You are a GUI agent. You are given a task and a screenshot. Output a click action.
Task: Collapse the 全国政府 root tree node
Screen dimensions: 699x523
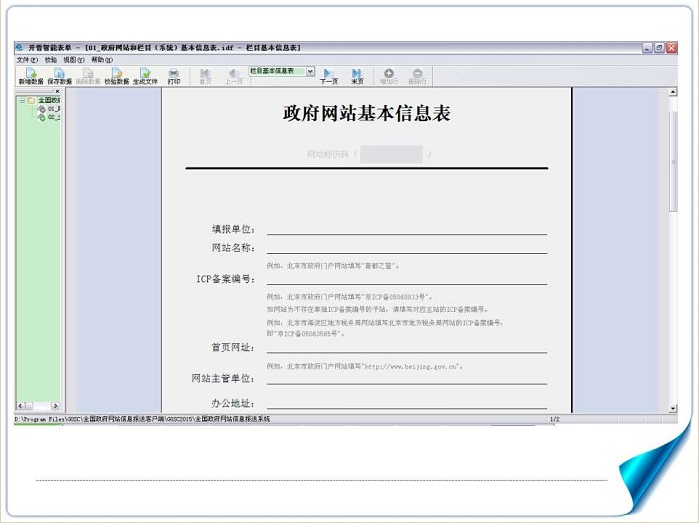[x=23, y=100]
